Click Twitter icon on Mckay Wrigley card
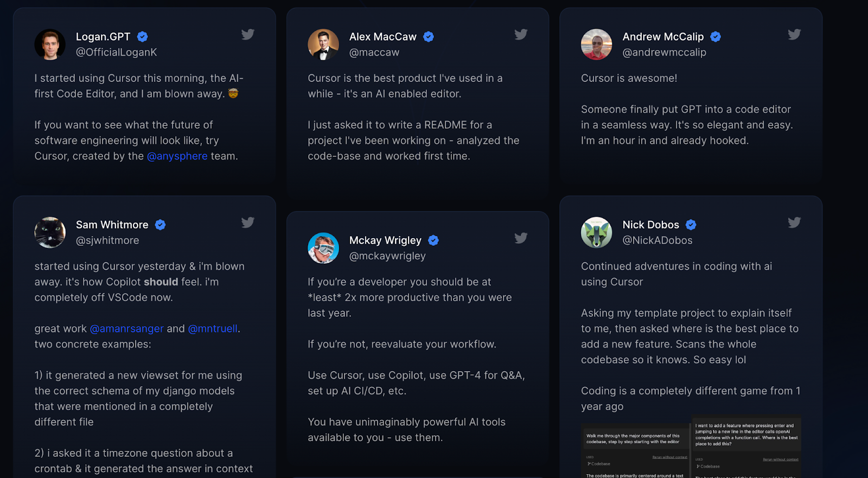 tap(521, 238)
